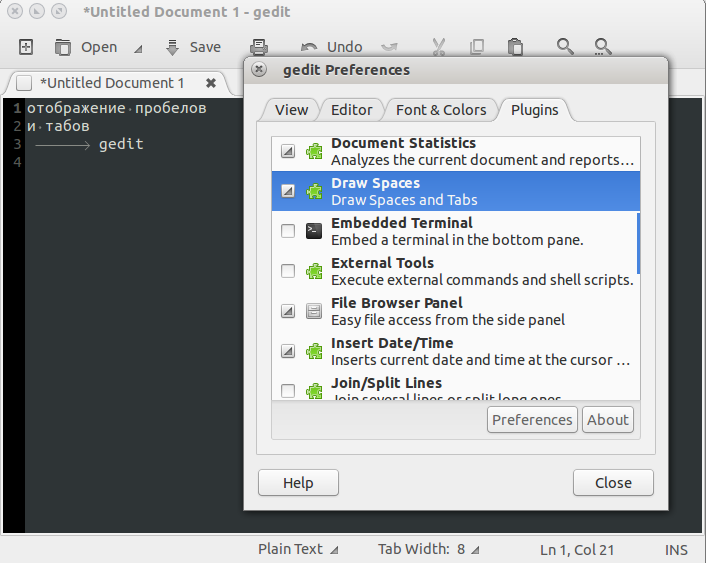706x563 pixels.
Task: Close the Untitled Document 1 tab
Action: pos(211,83)
